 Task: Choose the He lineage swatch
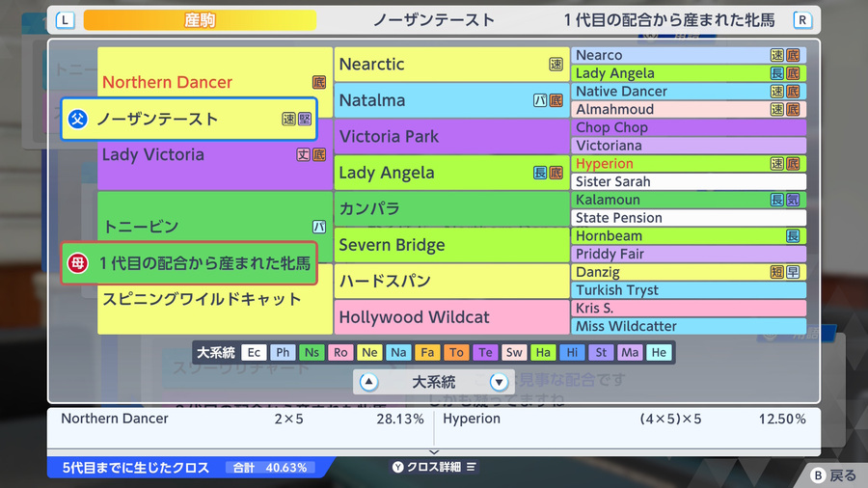point(659,352)
